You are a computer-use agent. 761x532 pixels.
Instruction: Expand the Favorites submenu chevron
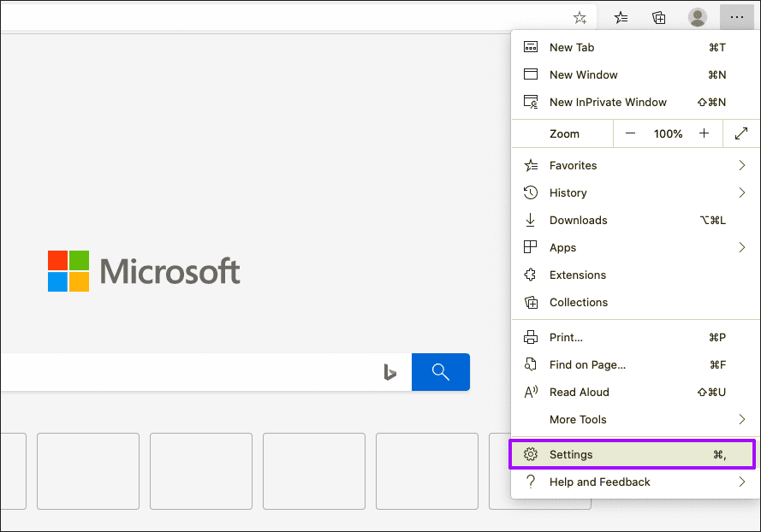[741, 165]
